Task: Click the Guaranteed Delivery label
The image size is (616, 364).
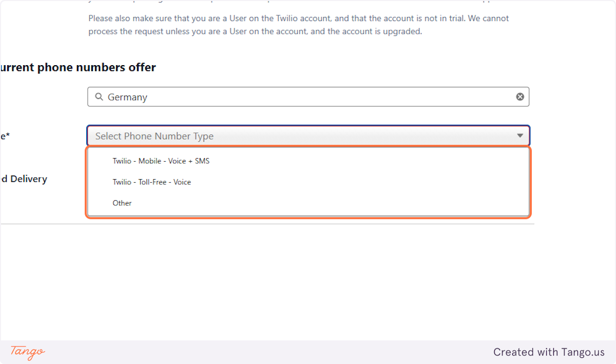Action: pos(23,179)
